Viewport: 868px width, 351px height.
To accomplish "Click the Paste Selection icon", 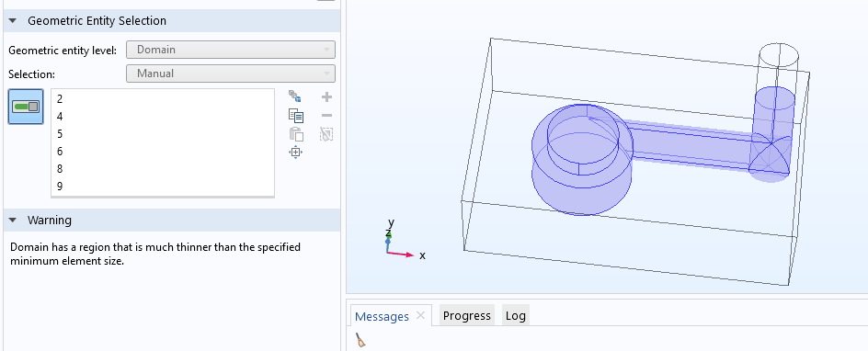I will point(295,134).
